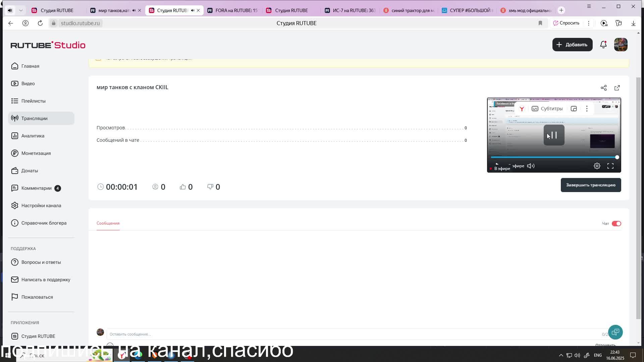This screenshot has height=362, width=644.
Task: Click the Добавить button
Action: tap(572, 45)
